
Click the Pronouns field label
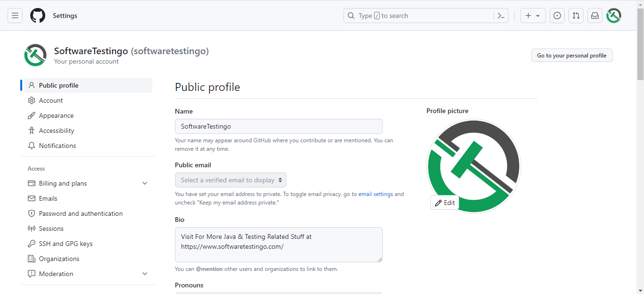189,285
